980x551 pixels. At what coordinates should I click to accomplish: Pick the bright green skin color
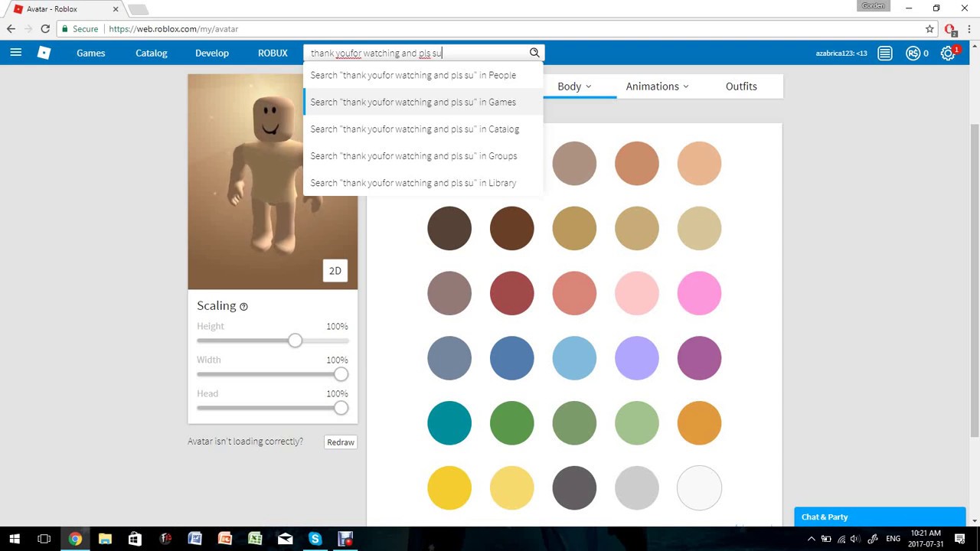pos(511,423)
